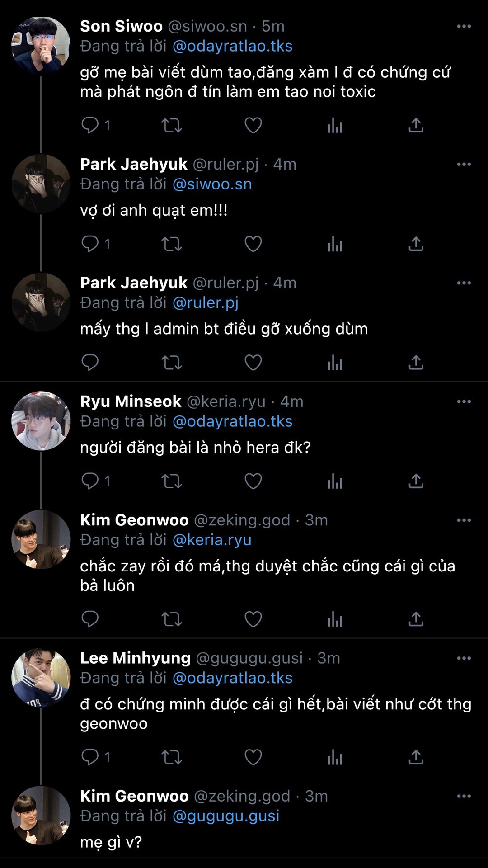The image size is (488, 868).
Task: Open Ryu Minseok's profile picture
Action: (41, 421)
